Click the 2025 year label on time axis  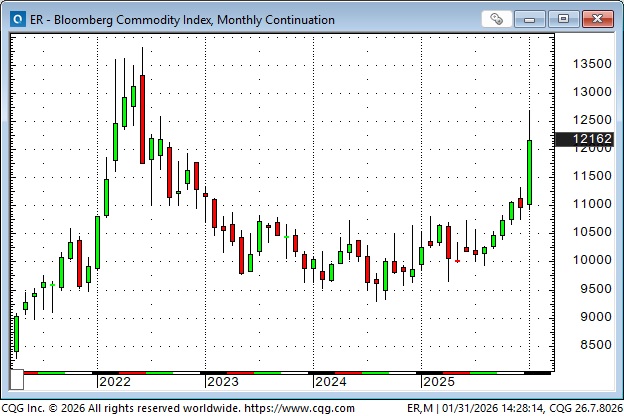click(x=438, y=382)
